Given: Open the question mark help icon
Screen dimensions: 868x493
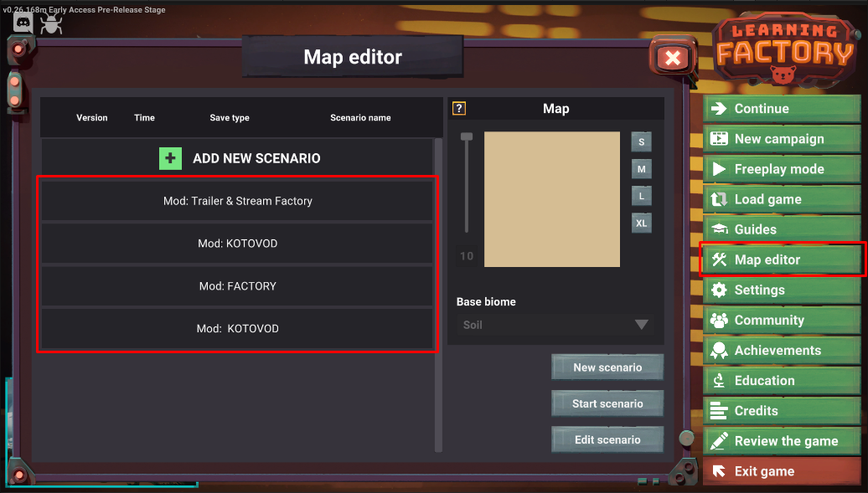Looking at the screenshot, I should 459,108.
